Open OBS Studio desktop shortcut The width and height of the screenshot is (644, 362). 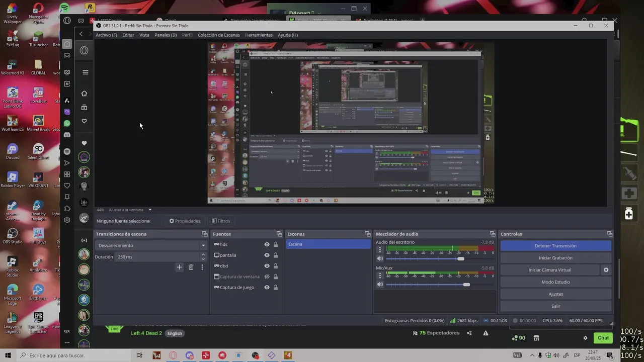(x=13, y=236)
